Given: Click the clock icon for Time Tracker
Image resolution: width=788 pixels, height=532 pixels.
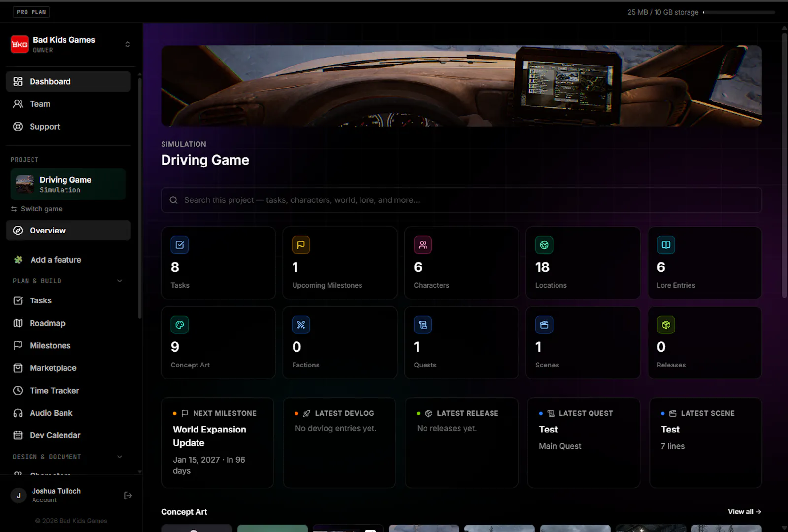Looking at the screenshot, I should [18, 391].
